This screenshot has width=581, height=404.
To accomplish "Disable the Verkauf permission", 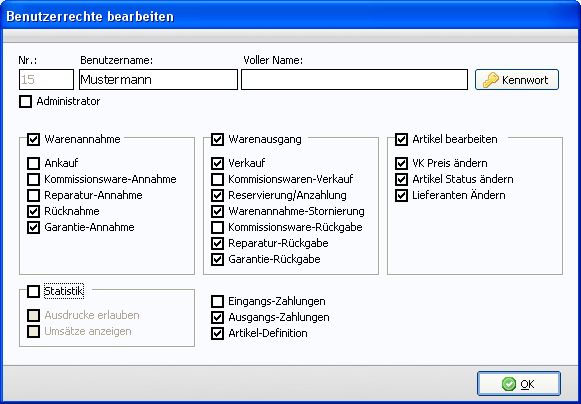I will (218, 163).
